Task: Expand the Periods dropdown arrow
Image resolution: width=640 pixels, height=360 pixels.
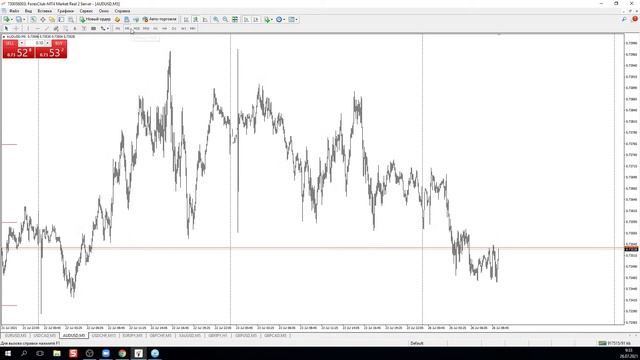Action: tap(284, 19)
